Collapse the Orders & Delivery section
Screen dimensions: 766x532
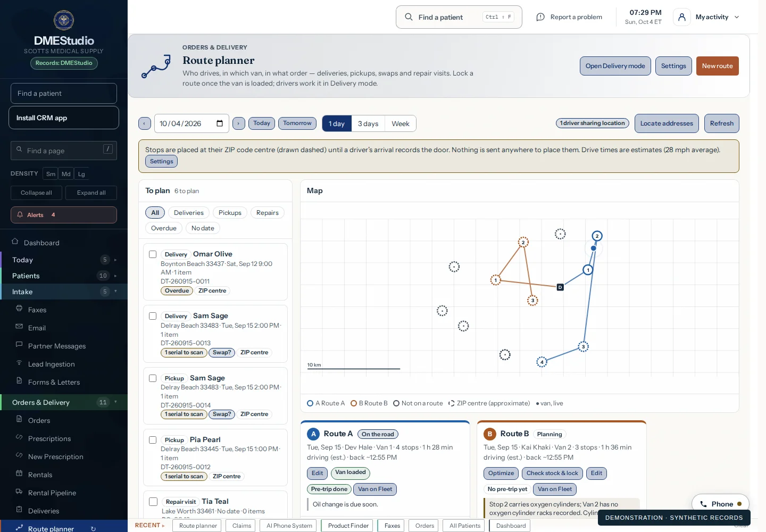tap(115, 402)
